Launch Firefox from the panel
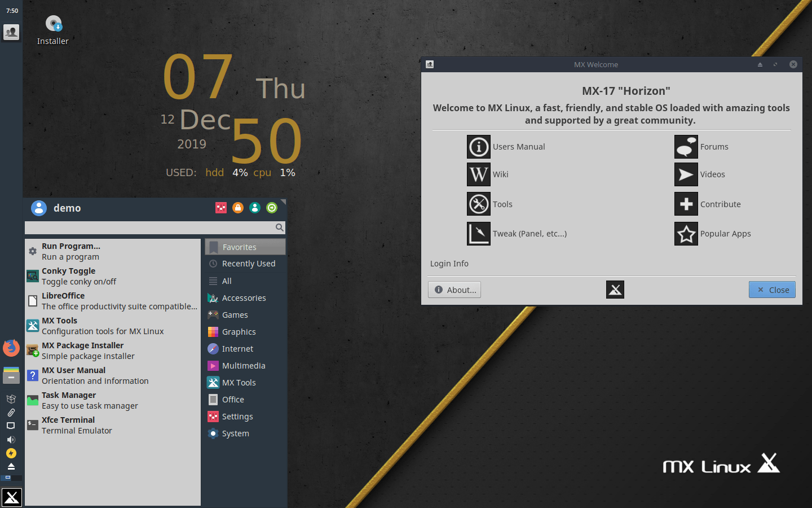 point(11,348)
